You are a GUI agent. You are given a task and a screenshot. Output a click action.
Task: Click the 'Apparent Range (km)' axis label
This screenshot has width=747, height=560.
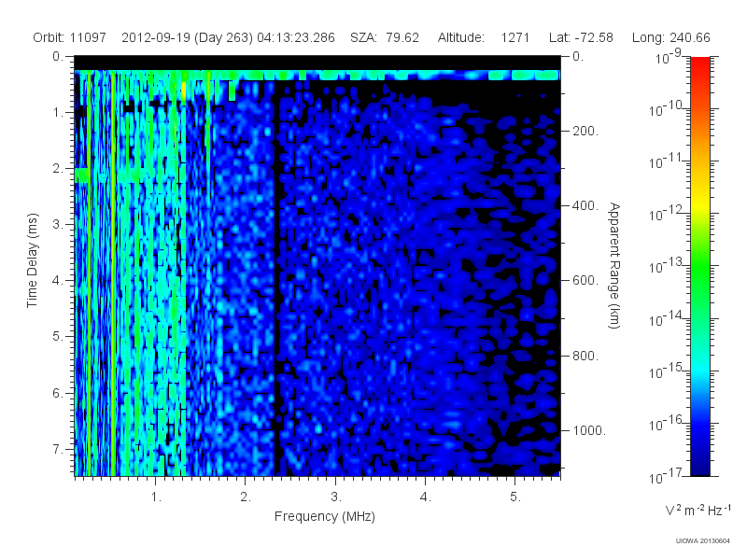pyautogui.click(x=614, y=265)
